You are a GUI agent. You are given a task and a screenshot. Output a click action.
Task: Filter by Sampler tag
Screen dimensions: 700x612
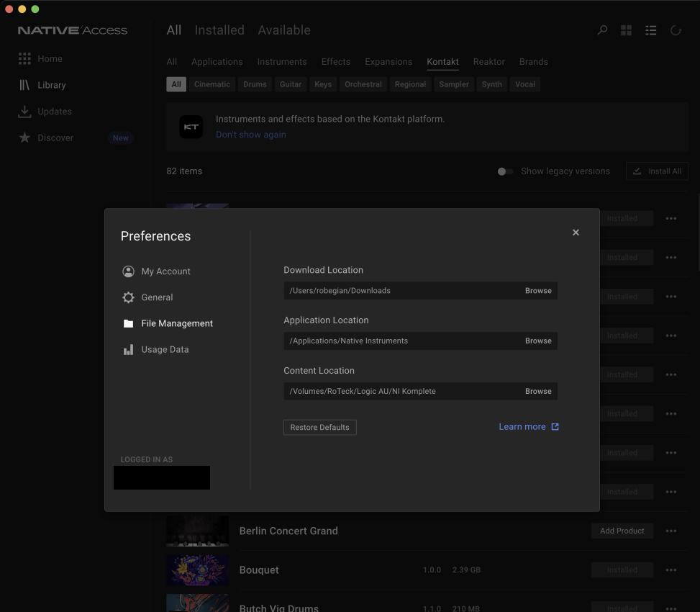(x=453, y=84)
